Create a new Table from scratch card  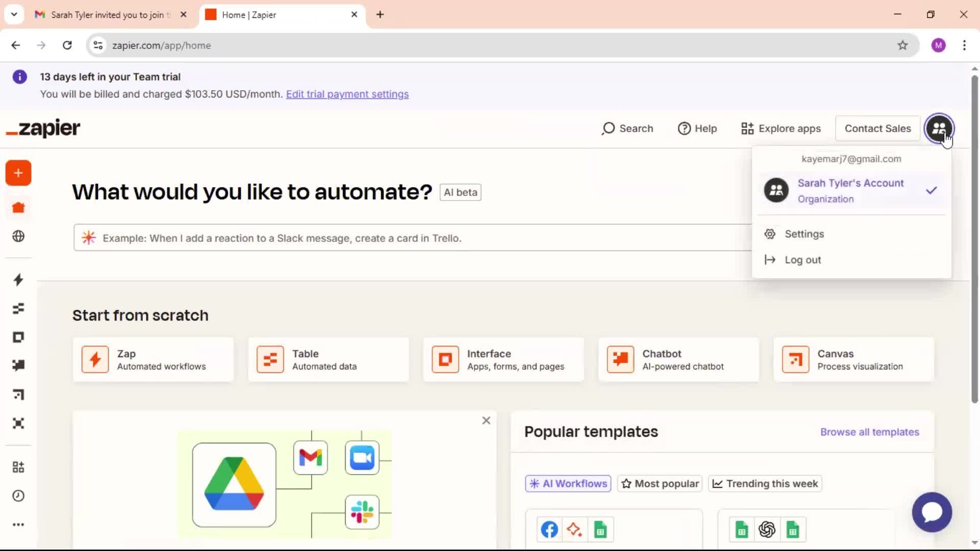(328, 360)
